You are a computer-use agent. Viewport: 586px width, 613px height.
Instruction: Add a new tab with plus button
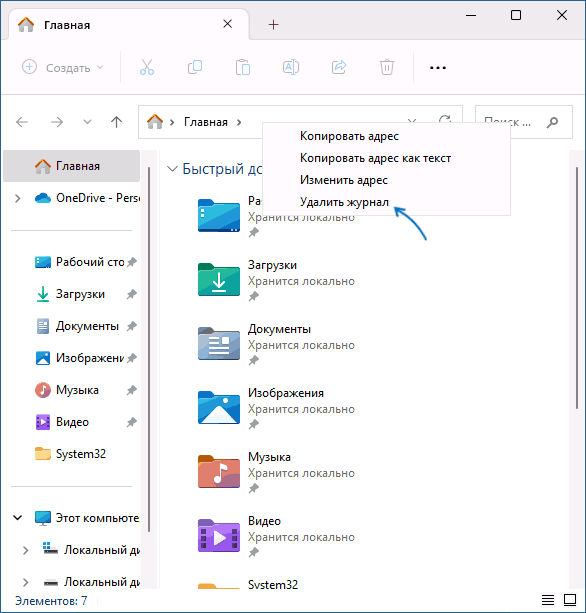(274, 25)
